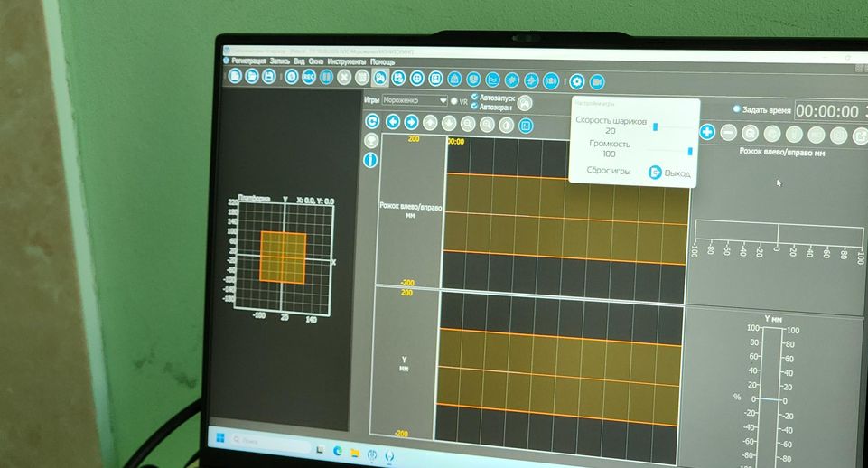868x468 pixels.
Task: Click the greyed-out down arrow chart icon
Action: [449, 124]
